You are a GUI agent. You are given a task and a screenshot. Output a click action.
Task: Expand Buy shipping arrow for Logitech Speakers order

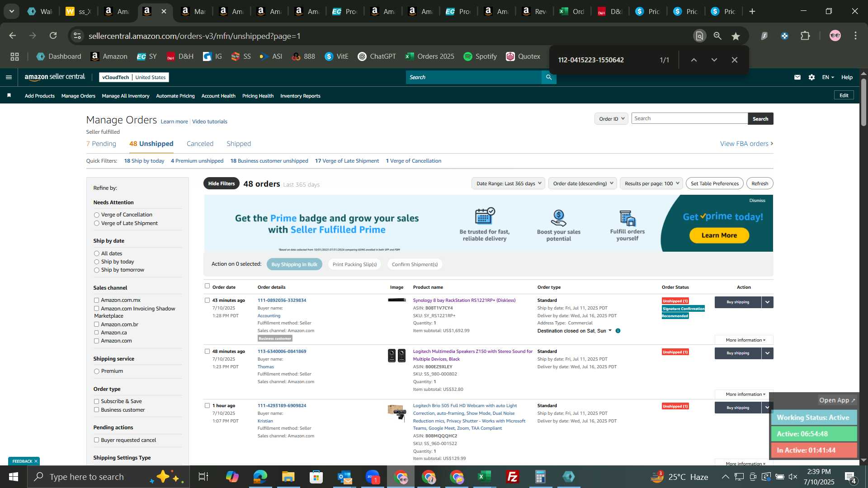(767, 353)
